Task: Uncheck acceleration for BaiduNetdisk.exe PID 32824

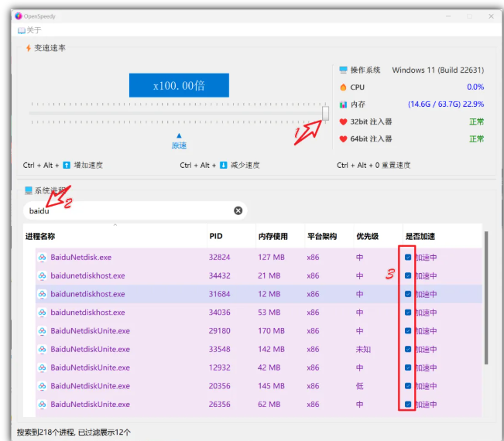Action: 408,258
